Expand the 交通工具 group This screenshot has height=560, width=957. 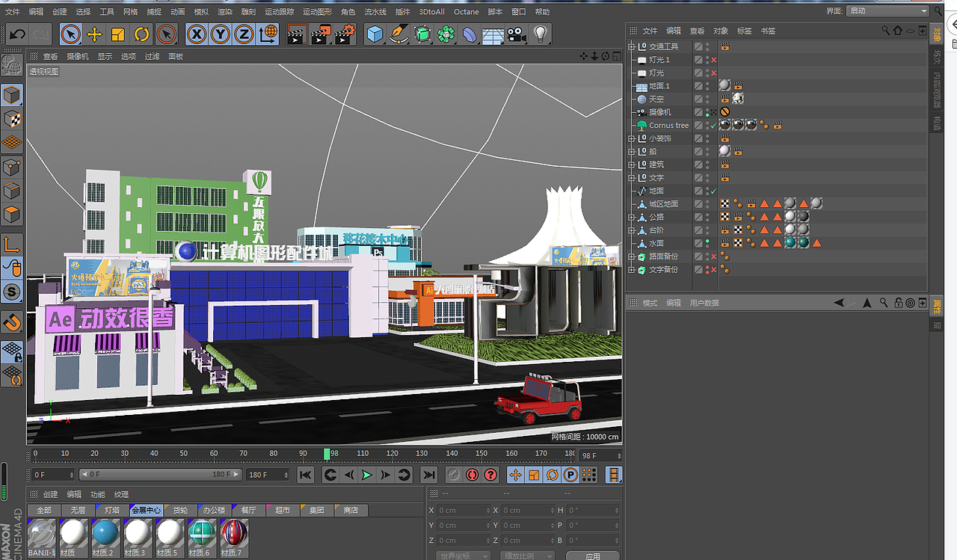[630, 46]
